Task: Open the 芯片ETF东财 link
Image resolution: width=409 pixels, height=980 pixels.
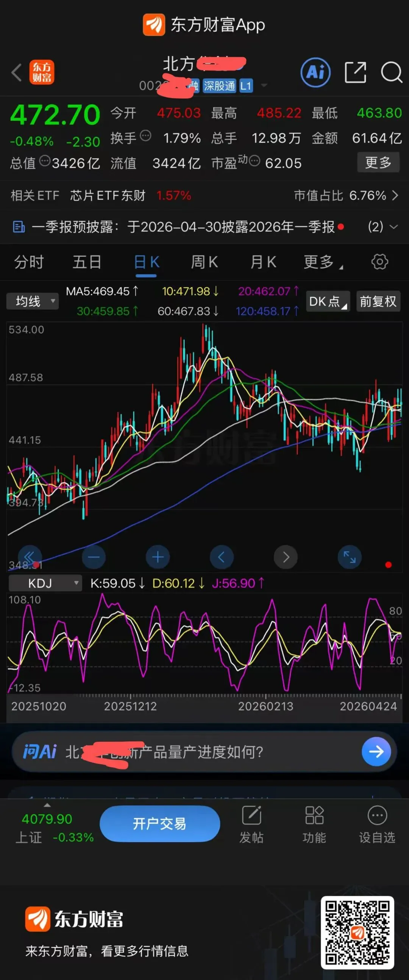Action: [x=108, y=195]
